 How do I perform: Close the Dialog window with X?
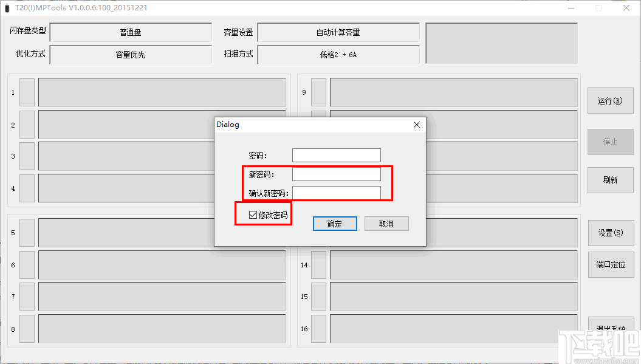coord(417,125)
